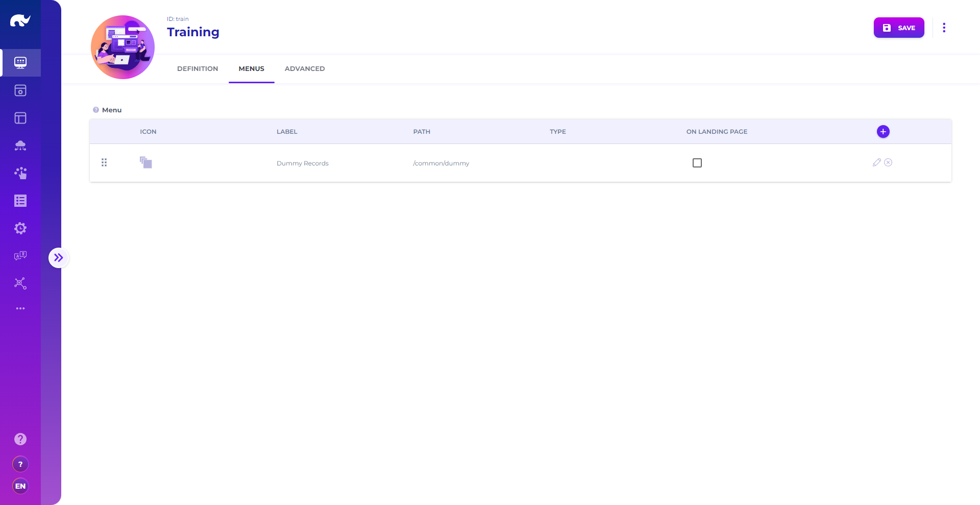
Task: Open the window-with-gear icon in the sidebar
Action: 20,90
